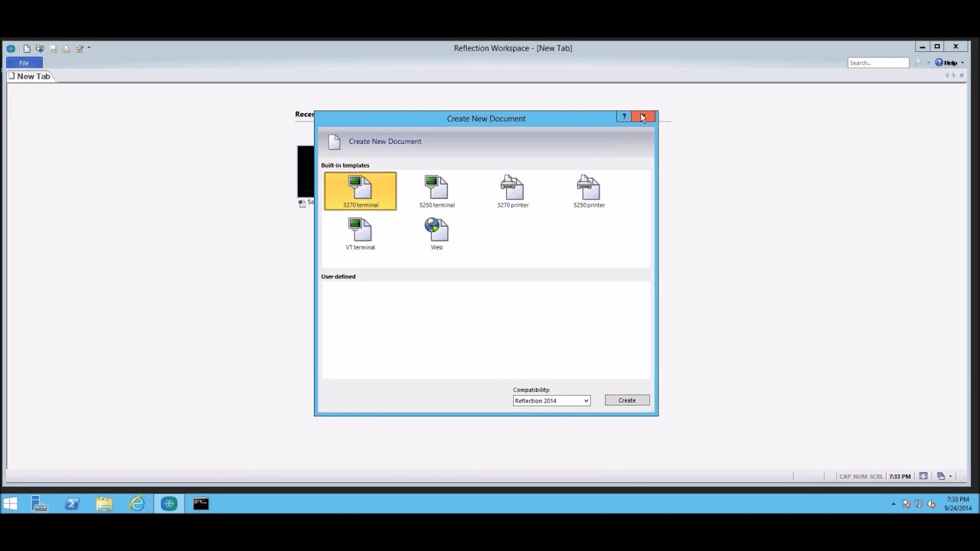Open the command prompt taskbar icon
Viewport: 980px width, 551px height.
coord(201,504)
